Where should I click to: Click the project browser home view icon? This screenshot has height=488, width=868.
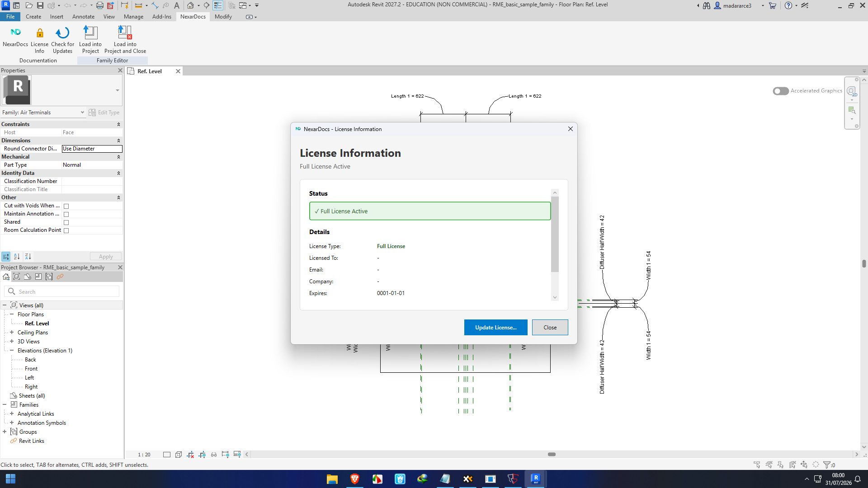pyautogui.click(x=6, y=277)
